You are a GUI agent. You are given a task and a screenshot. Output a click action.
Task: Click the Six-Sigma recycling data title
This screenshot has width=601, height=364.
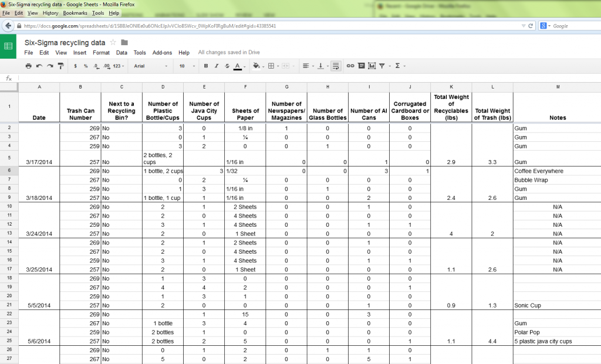[x=65, y=42]
